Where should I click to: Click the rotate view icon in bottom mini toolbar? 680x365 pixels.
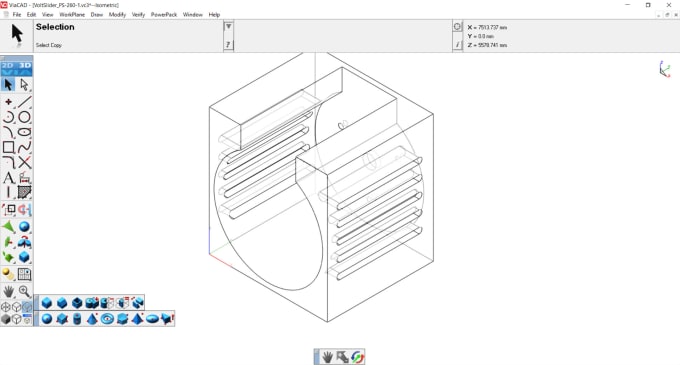tap(357, 357)
